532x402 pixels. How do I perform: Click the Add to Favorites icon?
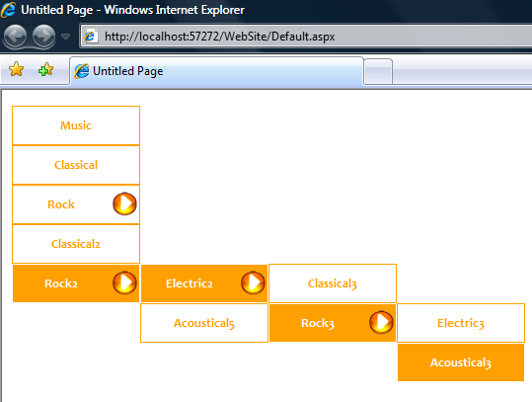coord(45,69)
